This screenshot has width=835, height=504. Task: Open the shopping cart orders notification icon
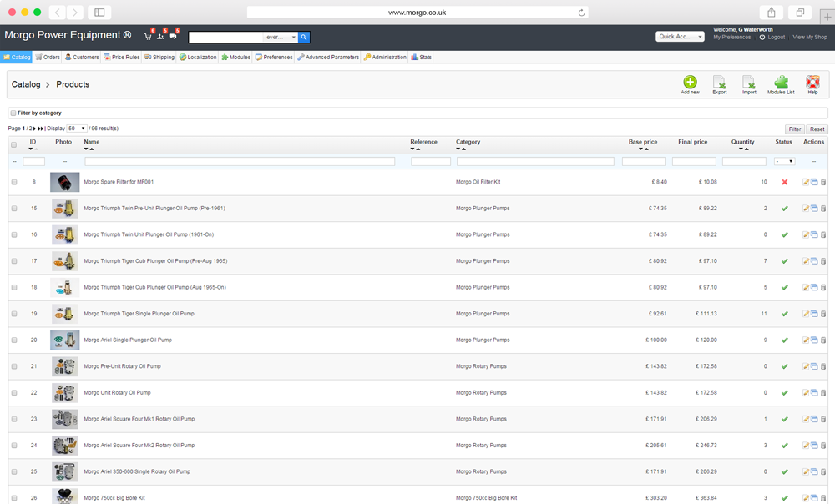tap(148, 36)
